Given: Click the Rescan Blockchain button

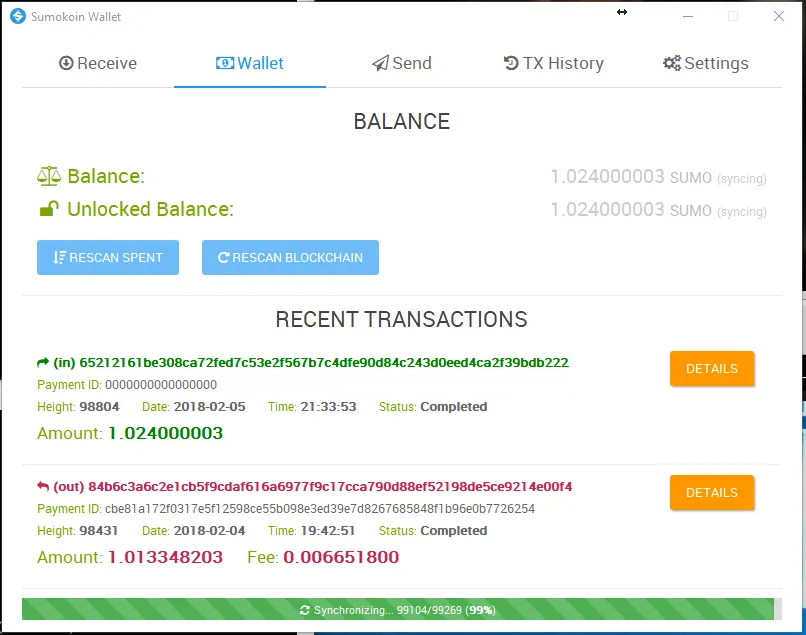Looking at the screenshot, I should pos(290,257).
